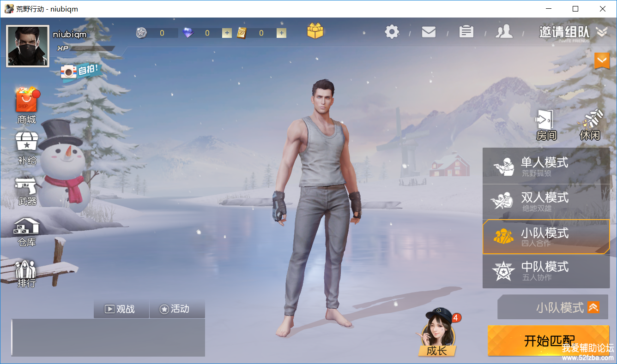
Task: Open the mail inbox
Action: 429,32
